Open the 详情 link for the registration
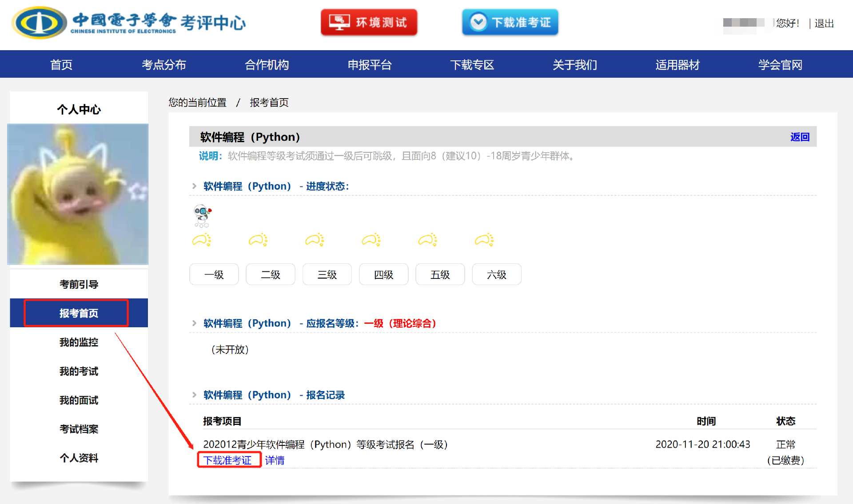Image resolution: width=853 pixels, height=504 pixels. coord(275,460)
